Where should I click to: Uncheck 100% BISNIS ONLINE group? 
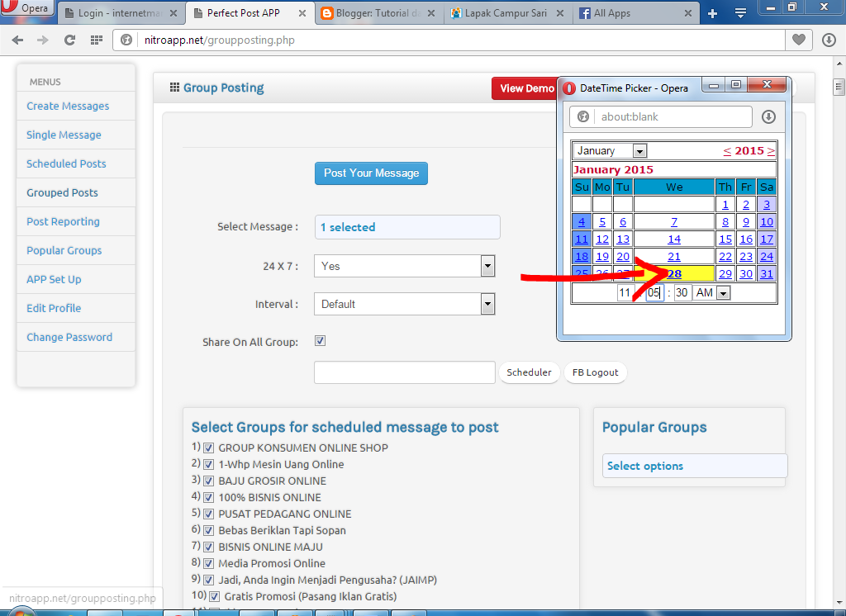pos(209,497)
